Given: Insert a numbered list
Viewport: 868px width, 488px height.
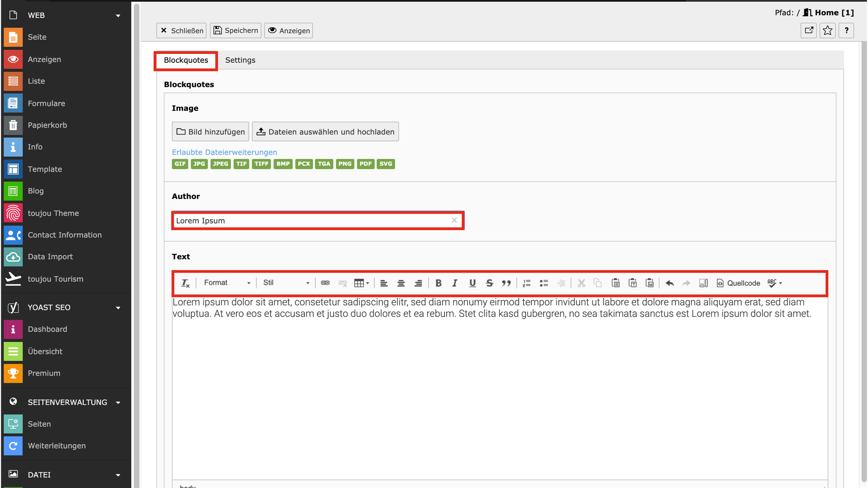Looking at the screenshot, I should tap(527, 283).
